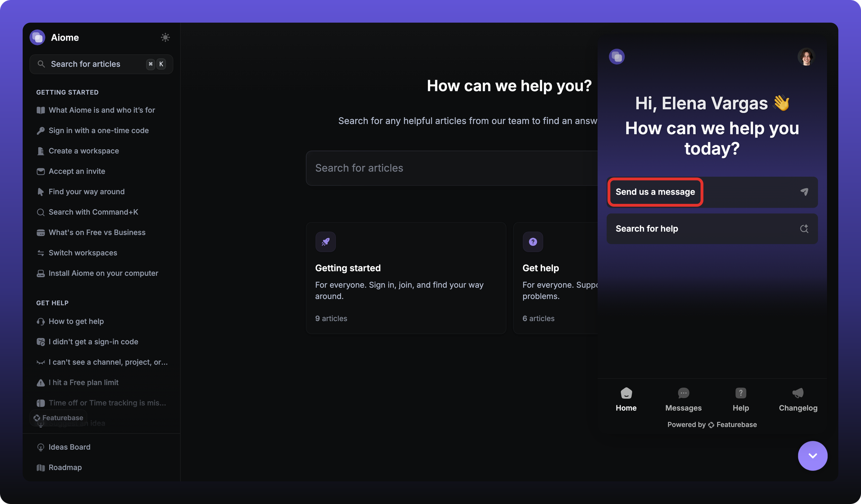The image size is (861, 504).
Task: Open the Messages tab
Action: point(683,400)
